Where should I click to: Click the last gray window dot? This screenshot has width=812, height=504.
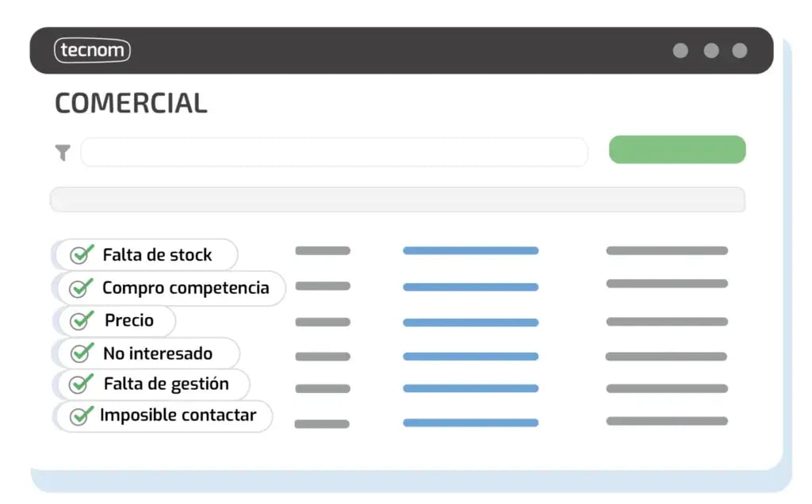[740, 51]
